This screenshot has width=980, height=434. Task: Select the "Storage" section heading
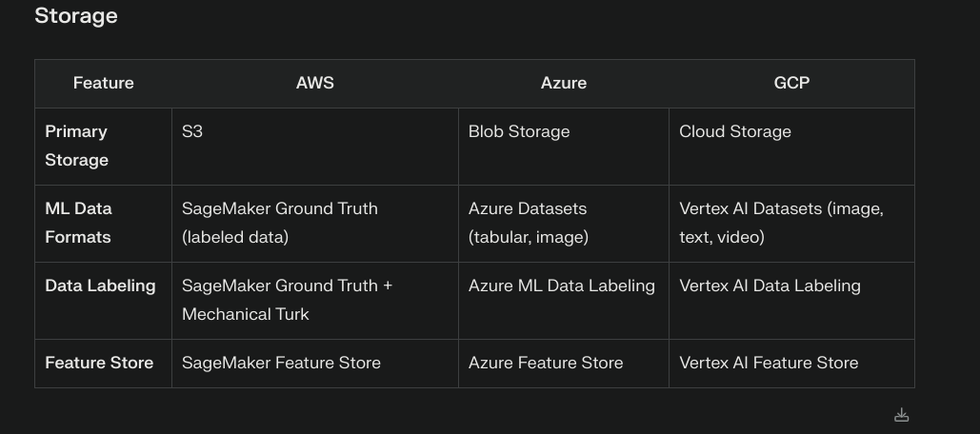(75, 15)
